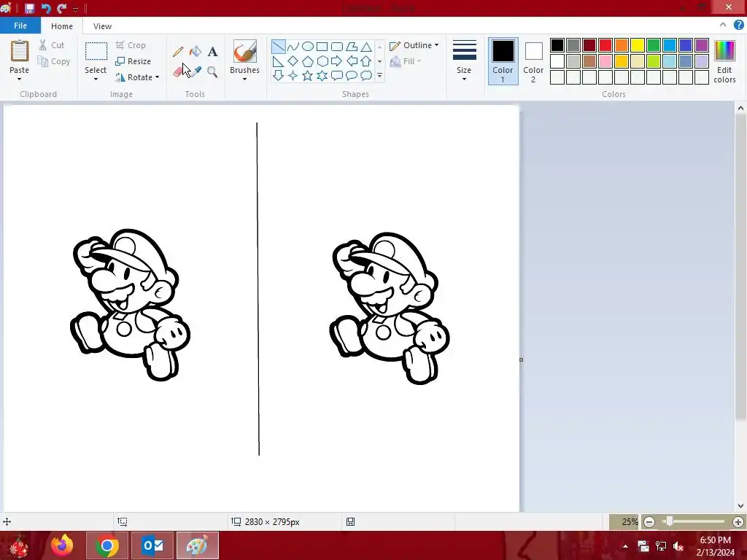
Task: Select the Eraser tool
Action: click(x=178, y=71)
